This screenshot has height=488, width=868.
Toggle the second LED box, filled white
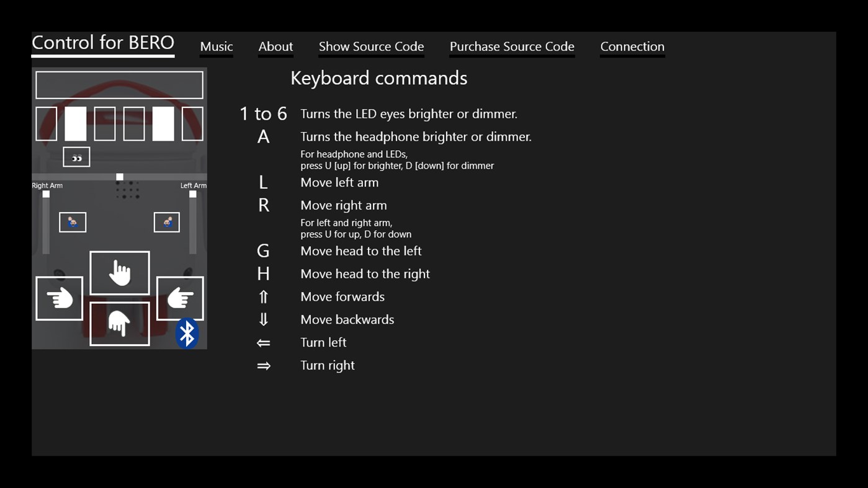76,124
